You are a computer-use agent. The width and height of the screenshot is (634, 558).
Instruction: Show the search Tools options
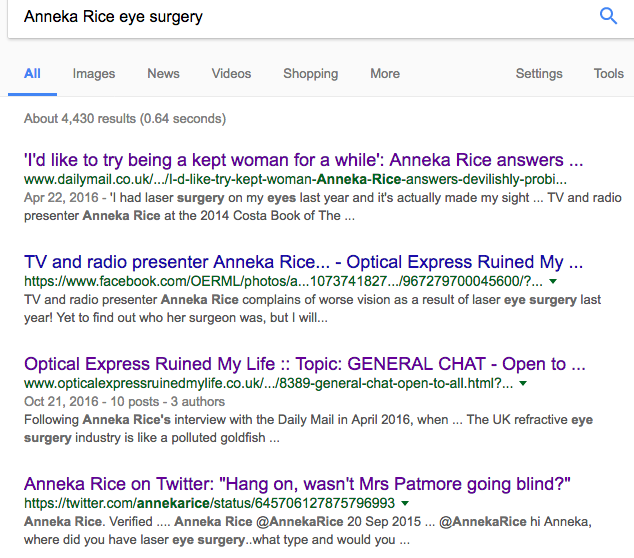click(608, 74)
